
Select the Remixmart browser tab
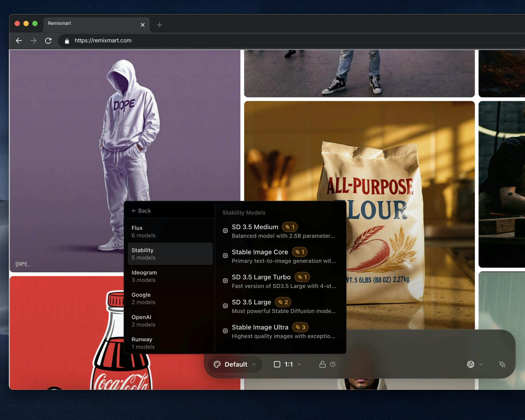tap(96, 25)
